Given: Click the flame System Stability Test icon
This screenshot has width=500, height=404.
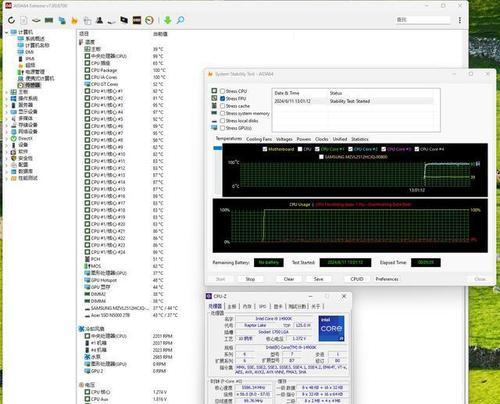Looking at the screenshot, I should (74, 21).
